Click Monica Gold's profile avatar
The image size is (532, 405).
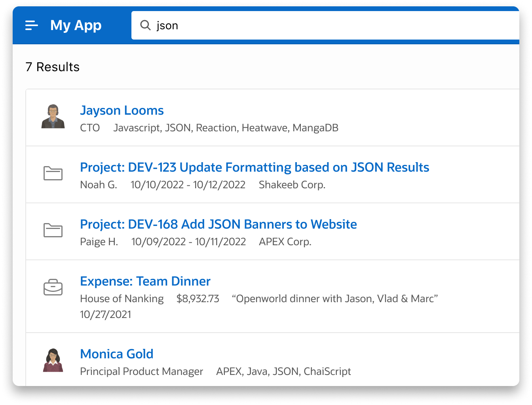53,360
